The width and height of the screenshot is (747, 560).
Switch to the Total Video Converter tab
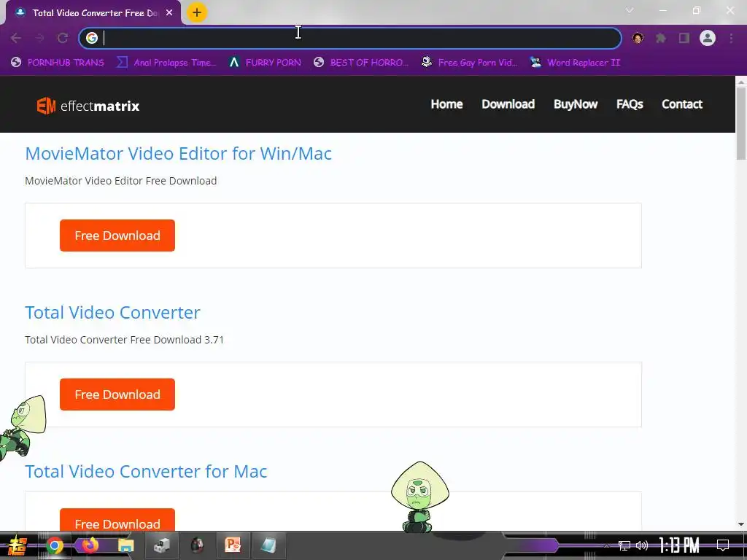[x=93, y=13]
